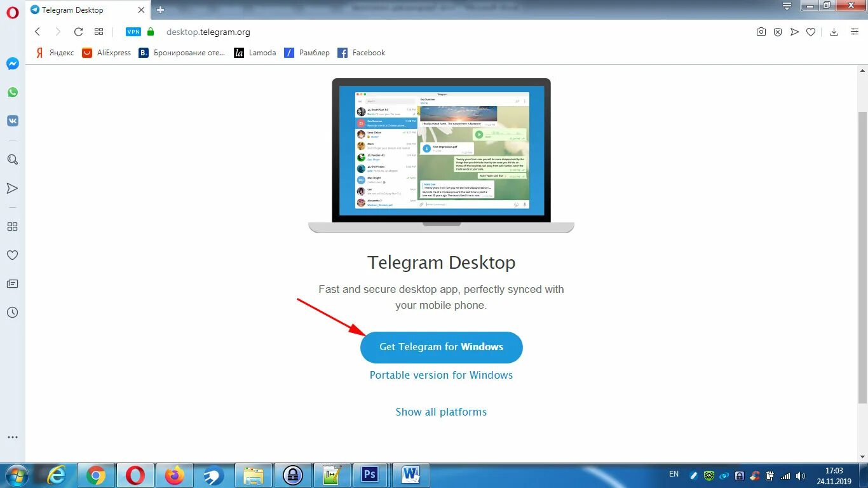Click the Telegram Desktop heading text
The image size is (868, 488).
(x=441, y=262)
